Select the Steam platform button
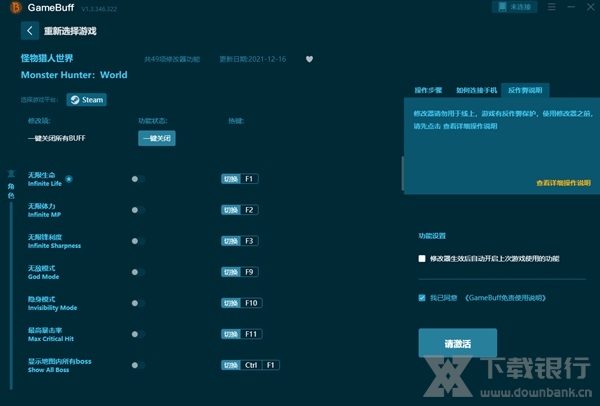Image resolution: width=600 pixels, height=406 pixels. [87, 100]
